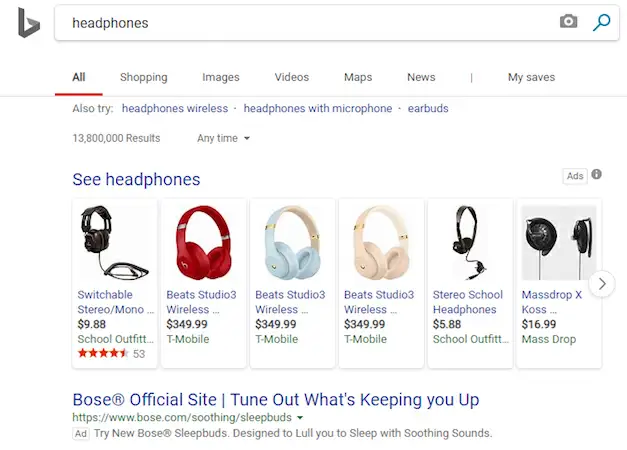Select the Maps tab
Screen dimensions: 627x450
[358, 77]
